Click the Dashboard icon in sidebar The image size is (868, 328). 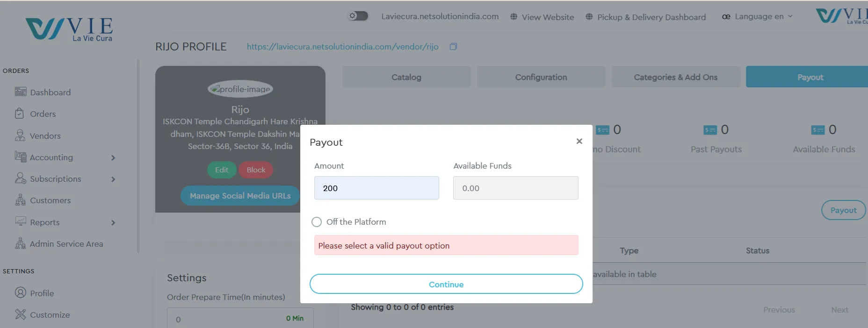(x=20, y=92)
